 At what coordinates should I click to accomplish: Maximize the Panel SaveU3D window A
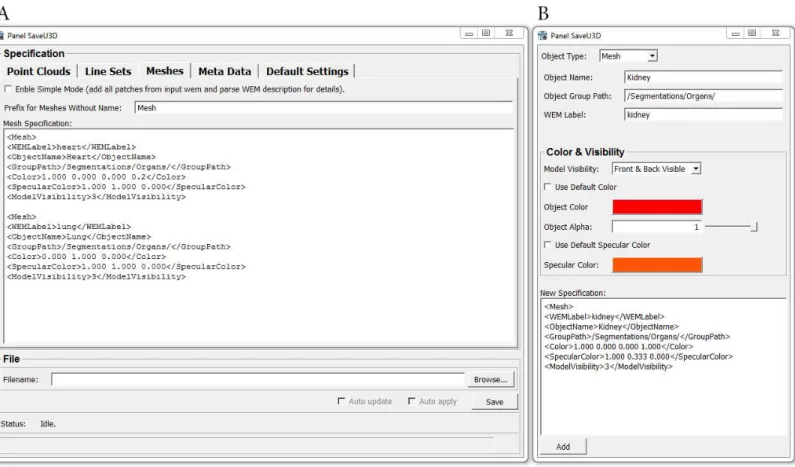[486, 33]
